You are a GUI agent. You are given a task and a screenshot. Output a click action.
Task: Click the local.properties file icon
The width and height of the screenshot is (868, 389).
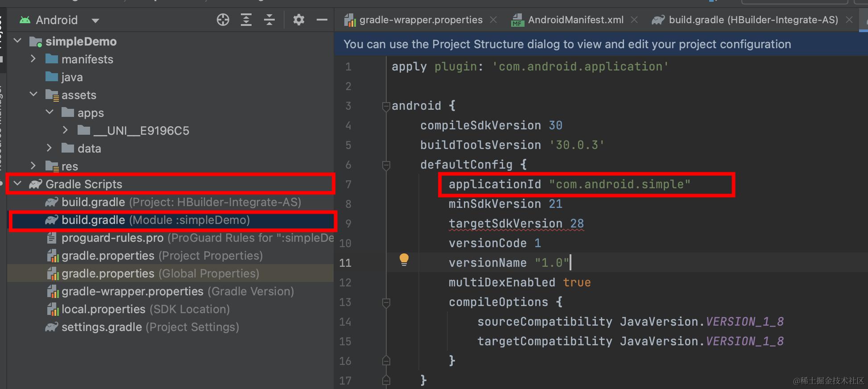coord(53,309)
